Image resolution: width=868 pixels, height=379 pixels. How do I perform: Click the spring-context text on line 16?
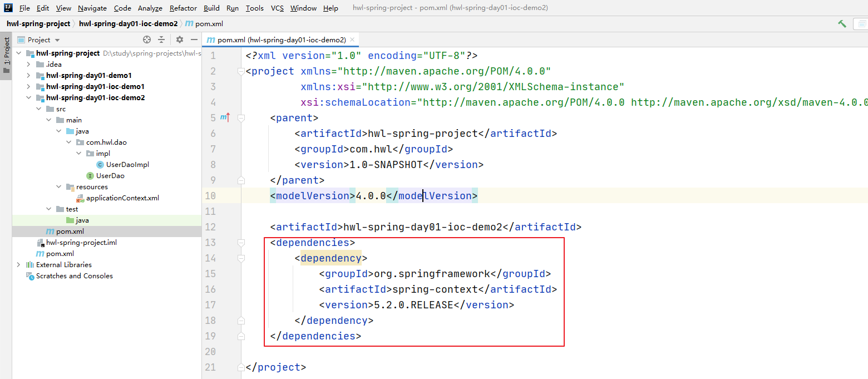coord(435,289)
